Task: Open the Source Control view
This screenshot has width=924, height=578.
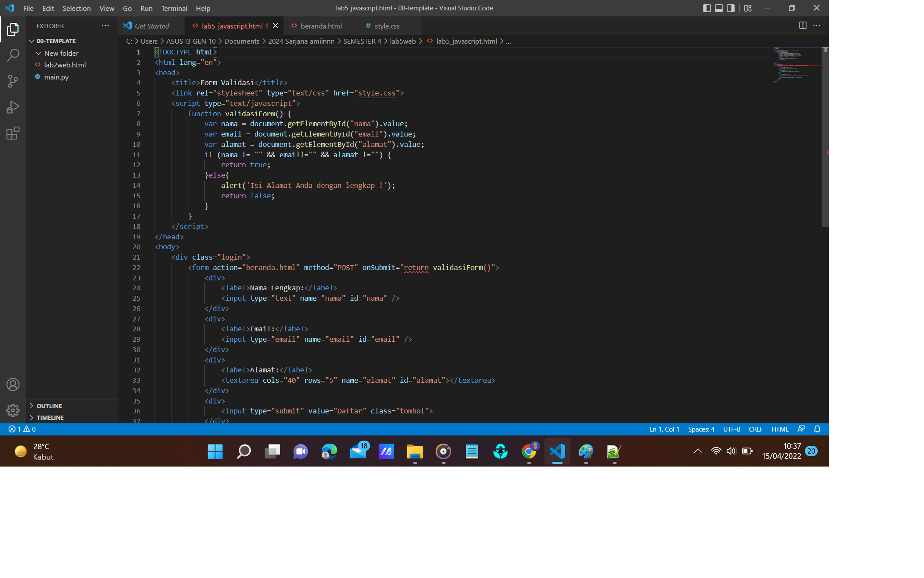Action: [13, 81]
